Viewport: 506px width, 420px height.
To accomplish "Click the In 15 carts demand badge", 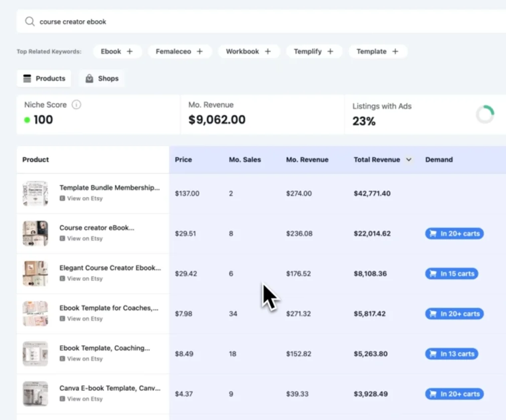I will coord(452,273).
